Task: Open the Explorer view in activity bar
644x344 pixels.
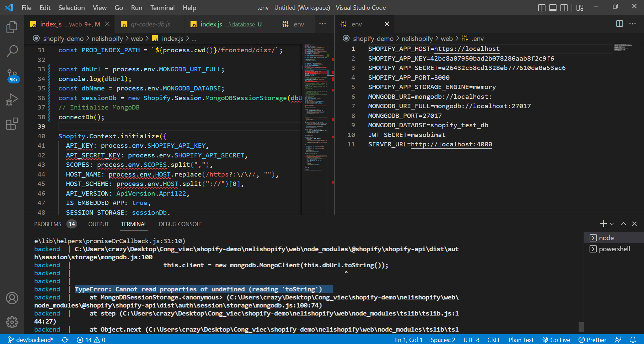Action: (x=12, y=27)
